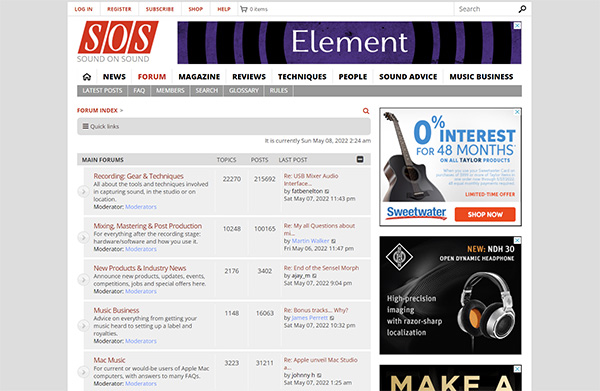Click the REGISTER link
The width and height of the screenshot is (600, 391).
click(x=119, y=9)
